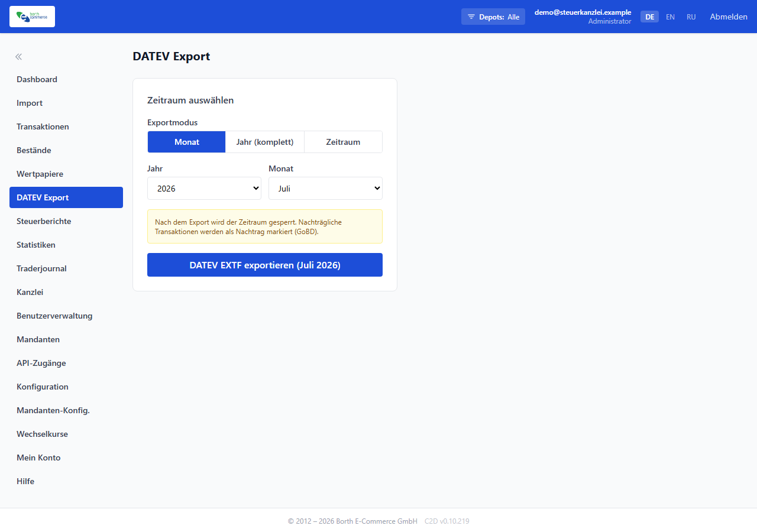Click DATEV EXTF exportieren (Juli 2026) button
The image size is (757, 532).
265,265
